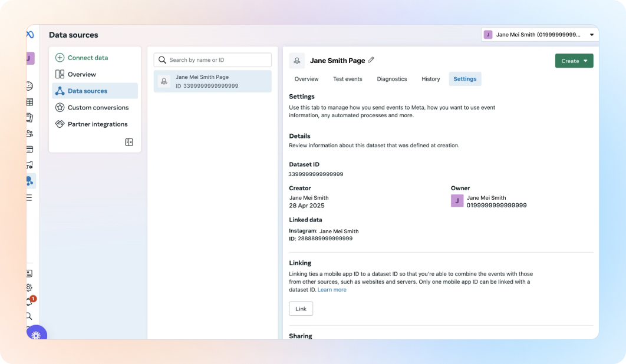Open the green Create dropdown button
Image resolution: width=626 pixels, height=364 pixels.
click(574, 61)
